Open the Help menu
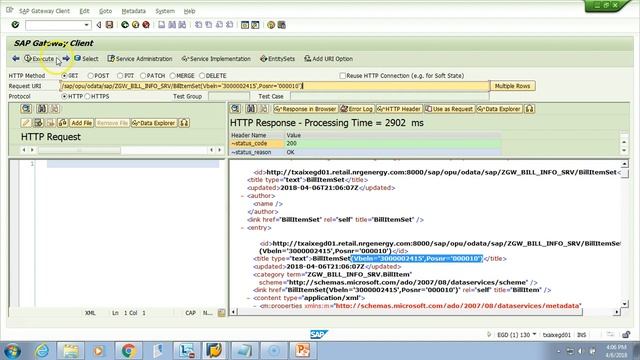 click(189, 11)
